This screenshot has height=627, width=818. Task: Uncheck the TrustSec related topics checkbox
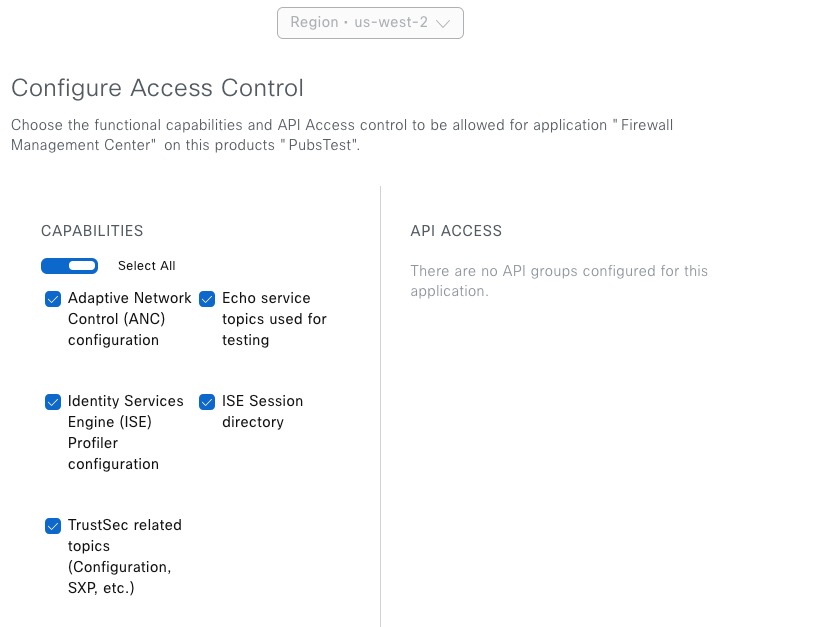(53, 526)
